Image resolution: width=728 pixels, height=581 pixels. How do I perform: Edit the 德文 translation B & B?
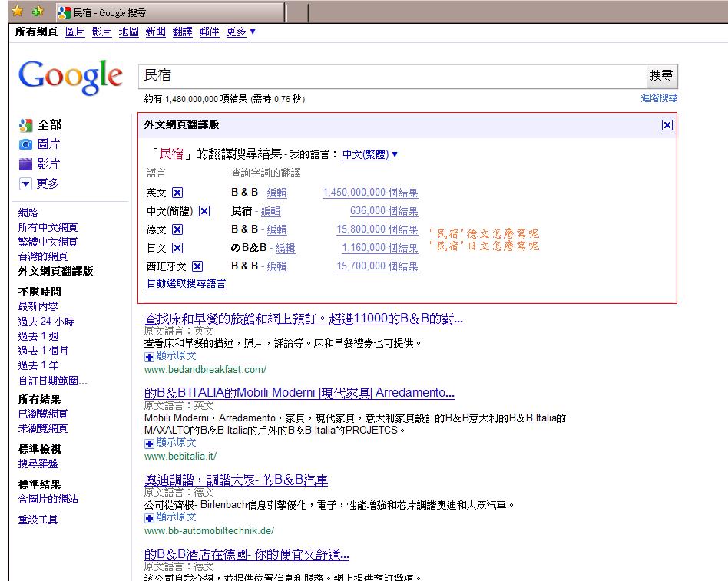tap(276, 229)
